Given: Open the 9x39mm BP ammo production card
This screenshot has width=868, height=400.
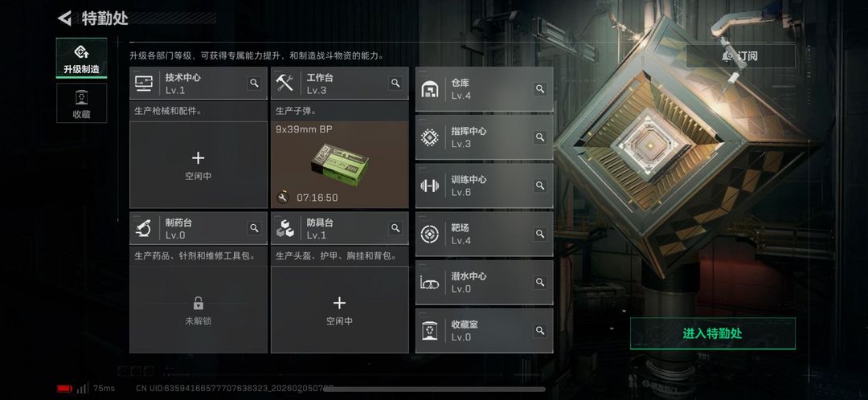Looking at the screenshot, I should [x=339, y=165].
